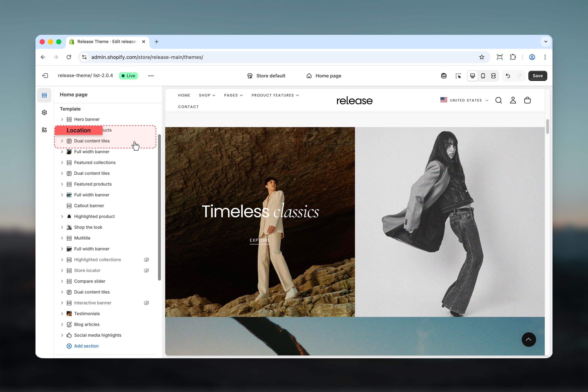The height and width of the screenshot is (392, 588).
Task: Open the tab search dropdown arrow
Action: 546,42
